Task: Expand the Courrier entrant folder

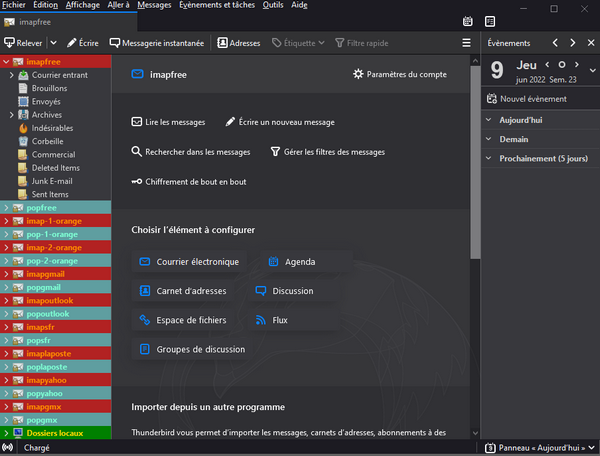Action: pyautogui.click(x=11, y=75)
